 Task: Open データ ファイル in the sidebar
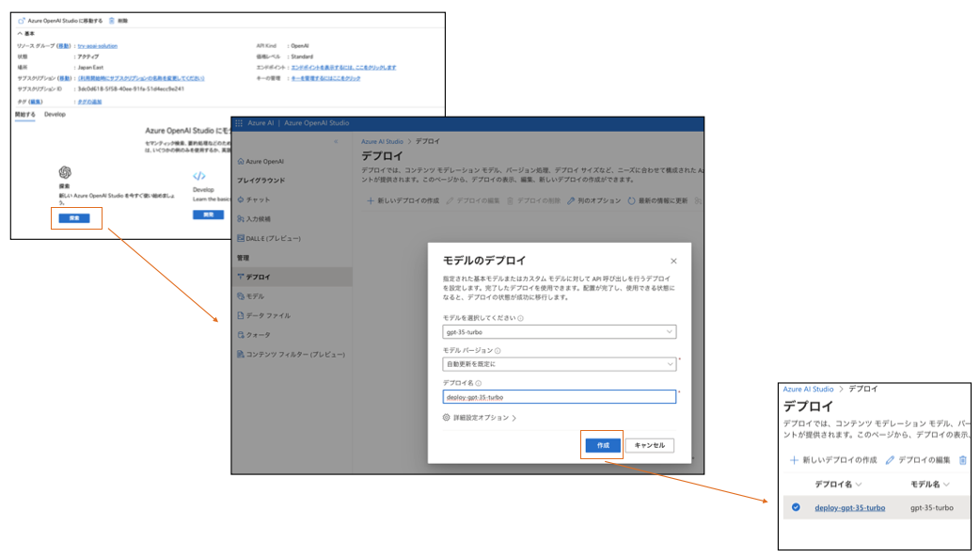point(263,315)
